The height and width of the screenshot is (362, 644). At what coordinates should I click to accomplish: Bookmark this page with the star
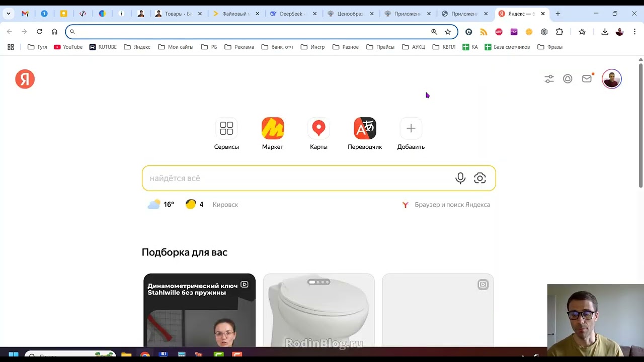pyautogui.click(x=448, y=32)
